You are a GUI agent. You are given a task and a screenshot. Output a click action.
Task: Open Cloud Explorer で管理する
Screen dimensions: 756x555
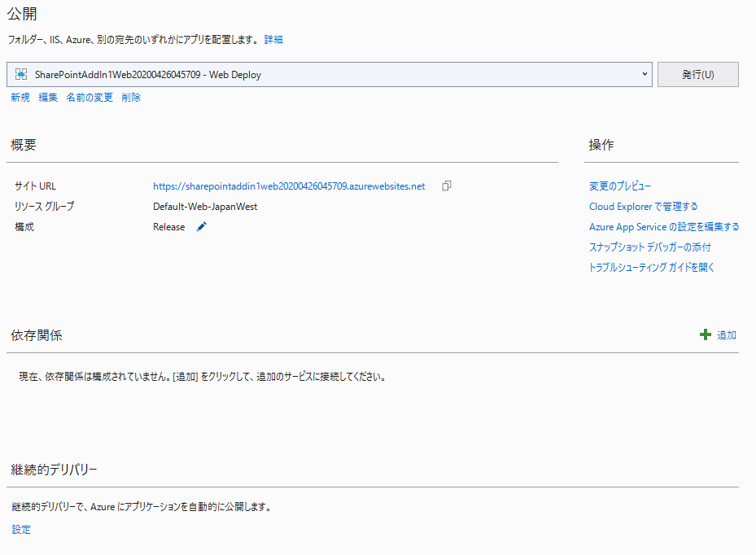click(643, 207)
